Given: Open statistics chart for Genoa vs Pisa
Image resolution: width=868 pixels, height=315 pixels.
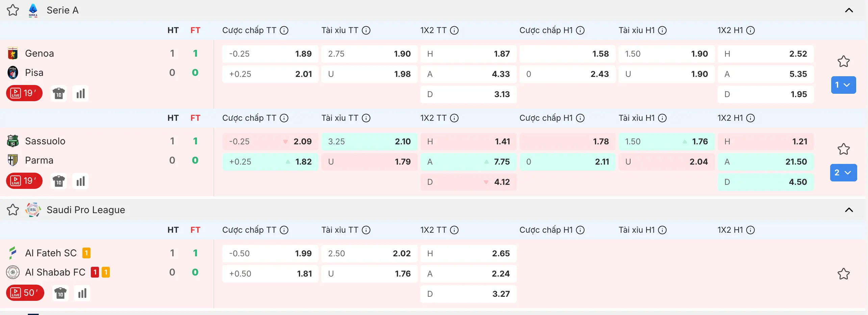Looking at the screenshot, I should [x=80, y=93].
